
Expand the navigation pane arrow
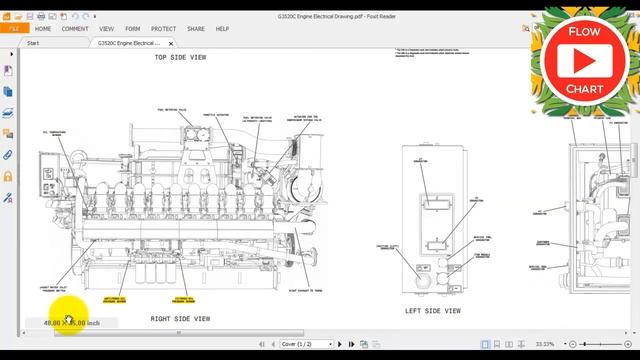click(11, 54)
